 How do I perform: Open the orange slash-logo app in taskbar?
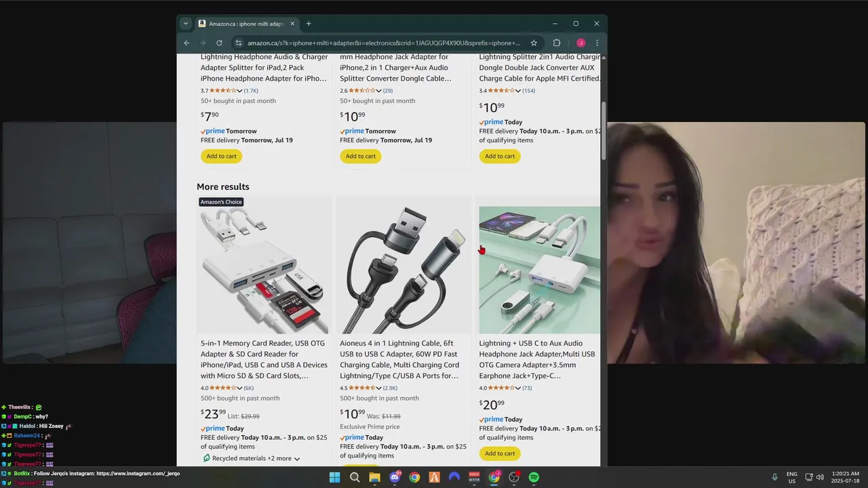(x=435, y=477)
